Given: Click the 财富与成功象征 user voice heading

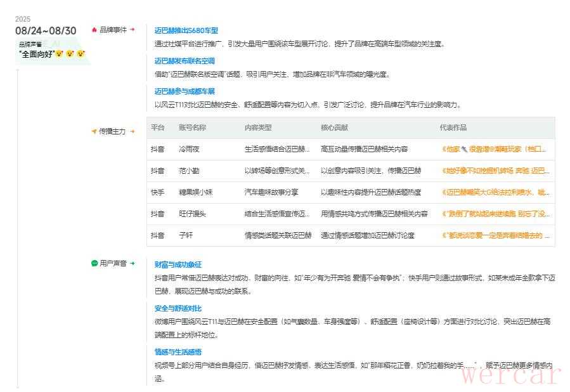Looking at the screenshot, I should tap(178, 265).
